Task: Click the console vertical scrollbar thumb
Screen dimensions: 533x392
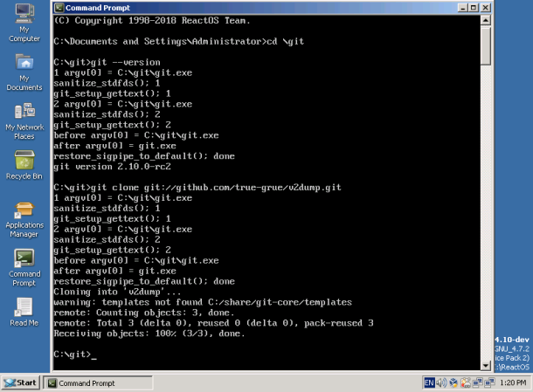Action: pos(486,45)
